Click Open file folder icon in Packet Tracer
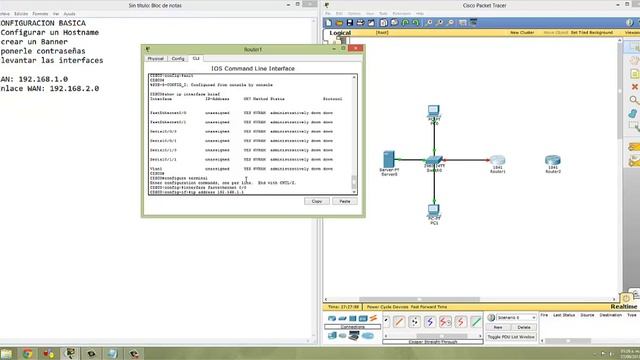This screenshot has height=360, width=640. click(x=339, y=23)
